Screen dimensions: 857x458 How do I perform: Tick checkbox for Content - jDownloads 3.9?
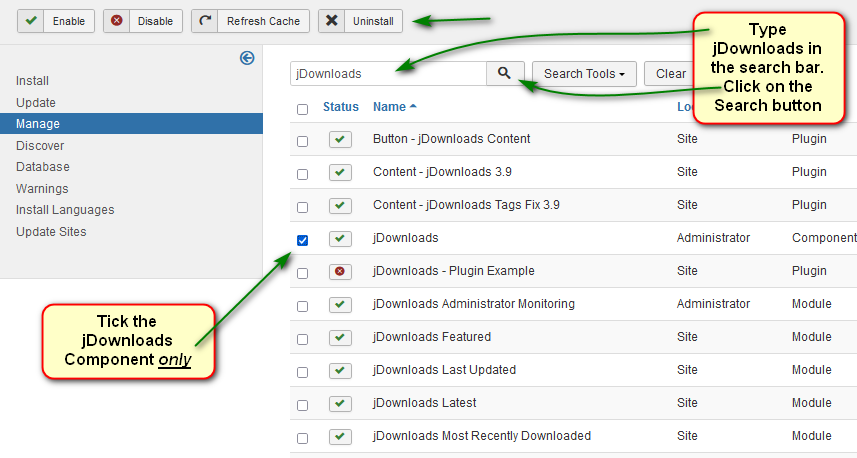(x=302, y=174)
